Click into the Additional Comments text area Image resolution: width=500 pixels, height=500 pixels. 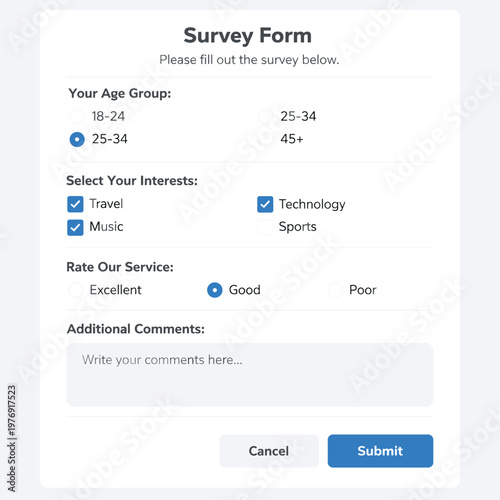tap(250, 375)
